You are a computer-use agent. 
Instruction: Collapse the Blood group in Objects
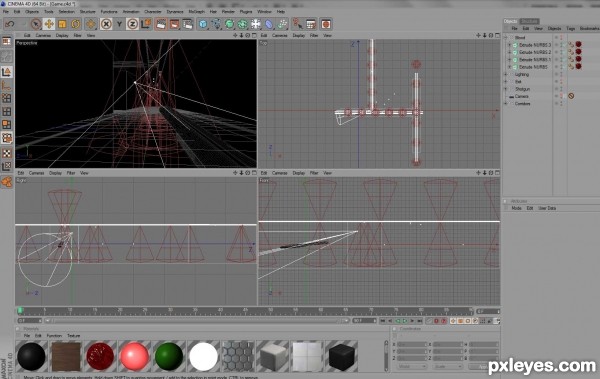click(506, 38)
